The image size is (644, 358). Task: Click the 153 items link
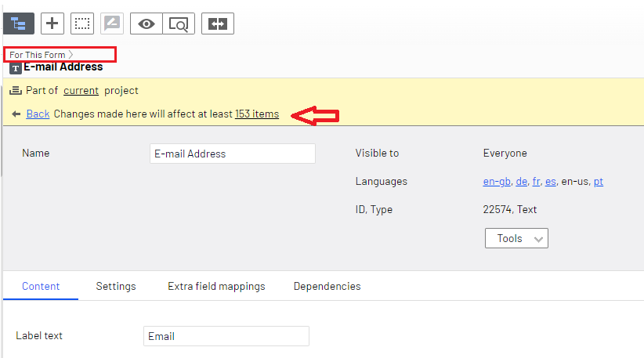tap(257, 114)
